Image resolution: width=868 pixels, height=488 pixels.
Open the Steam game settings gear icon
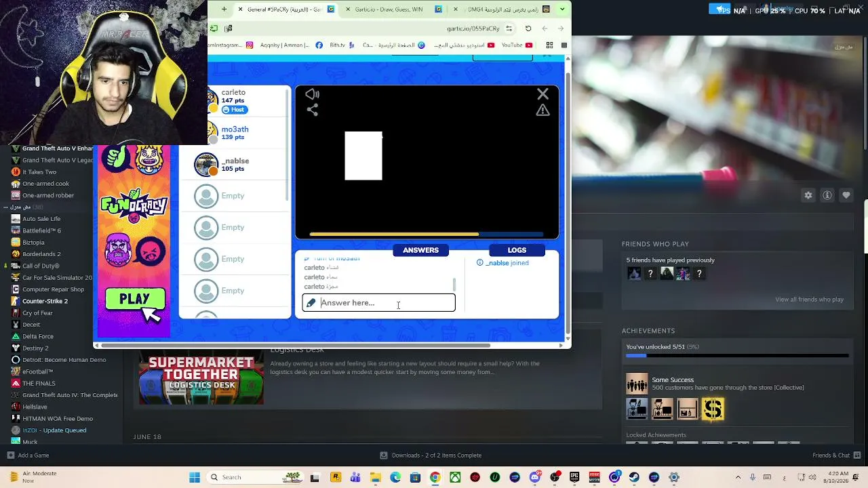click(x=808, y=195)
